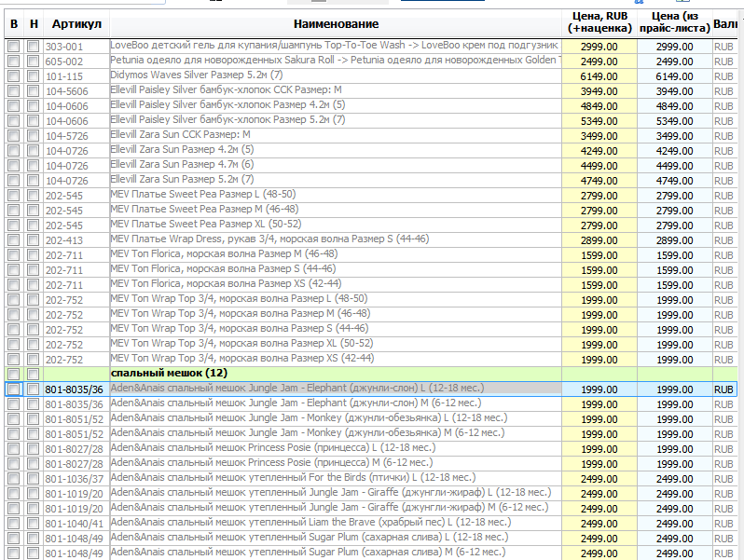Image resolution: width=744 pixels, height=560 pixels.
Task: Mark В checkbox for article 801-1036/37
Action: click(x=14, y=478)
